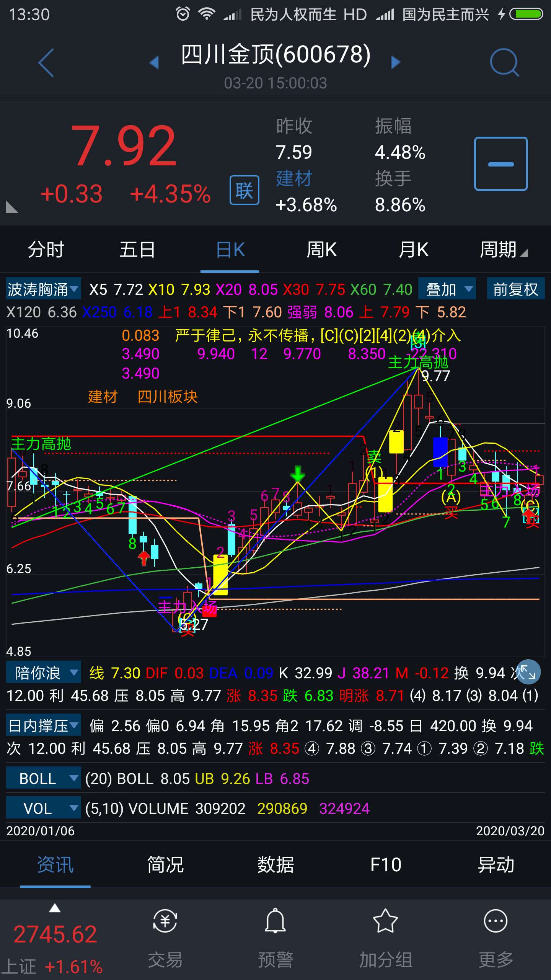Image resolution: width=551 pixels, height=980 pixels.
Task: Tap 建材 sector link in quote panel
Action: click(294, 179)
